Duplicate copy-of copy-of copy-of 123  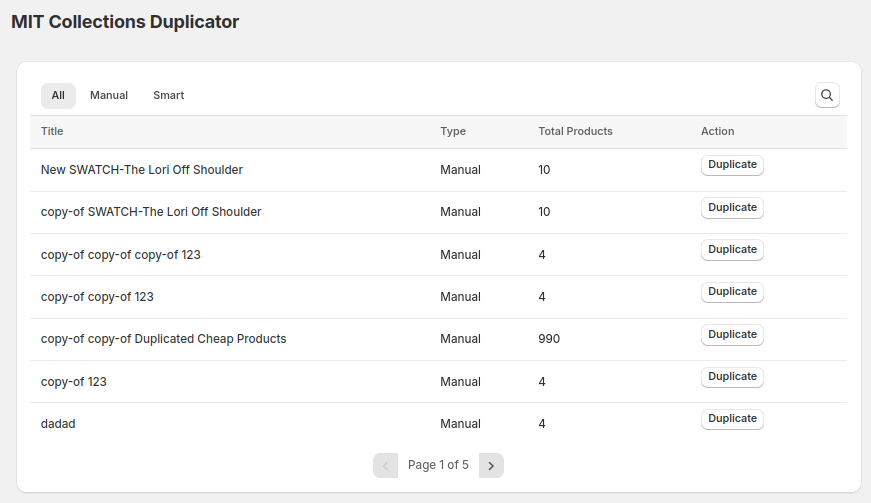[732, 250]
